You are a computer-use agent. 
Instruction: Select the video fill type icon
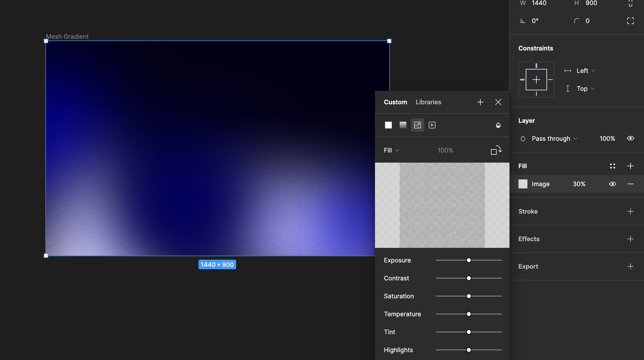(432, 125)
